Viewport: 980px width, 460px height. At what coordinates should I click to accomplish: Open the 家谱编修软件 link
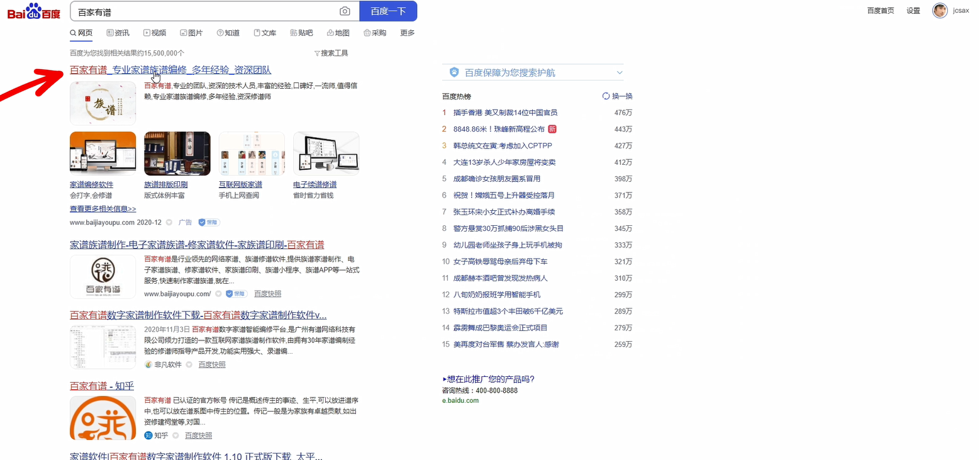point(91,184)
